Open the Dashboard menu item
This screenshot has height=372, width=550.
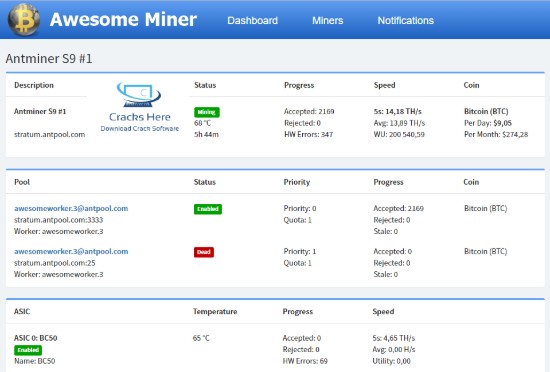(x=253, y=21)
